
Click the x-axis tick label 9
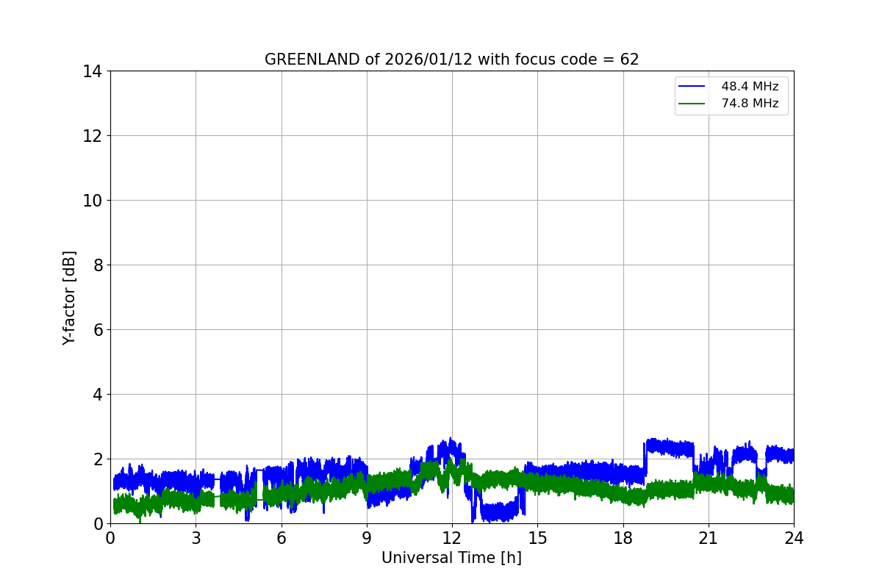tap(367, 538)
